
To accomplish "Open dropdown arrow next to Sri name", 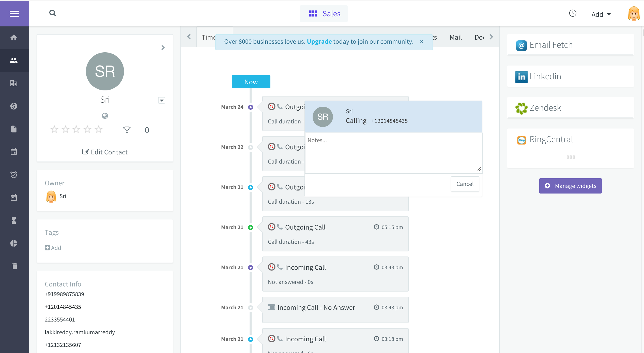I will [162, 100].
